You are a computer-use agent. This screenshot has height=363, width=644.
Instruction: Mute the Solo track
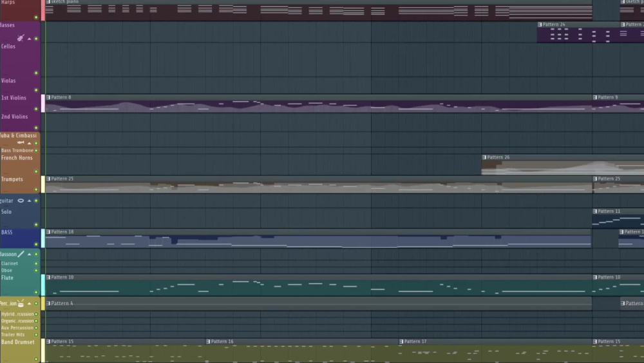click(36, 224)
